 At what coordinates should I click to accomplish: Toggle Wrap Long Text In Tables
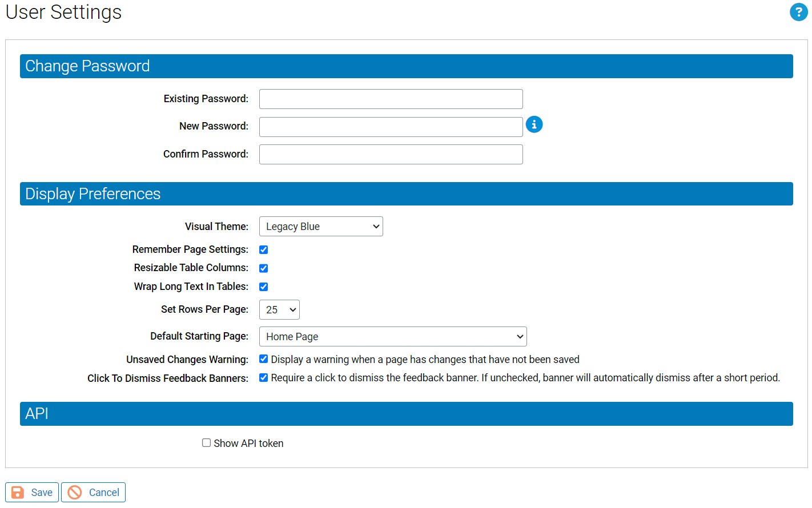(x=263, y=287)
